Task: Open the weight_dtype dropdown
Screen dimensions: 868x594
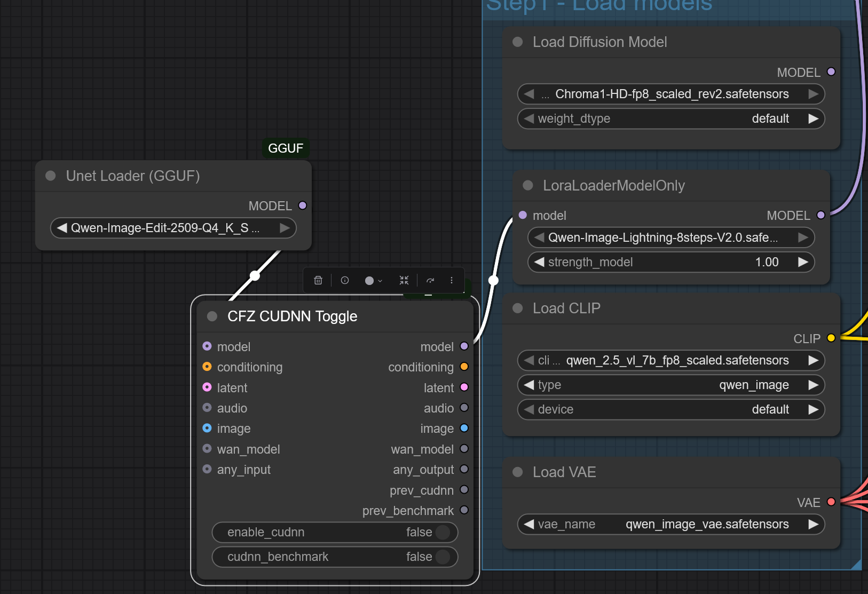Action: click(671, 118)
